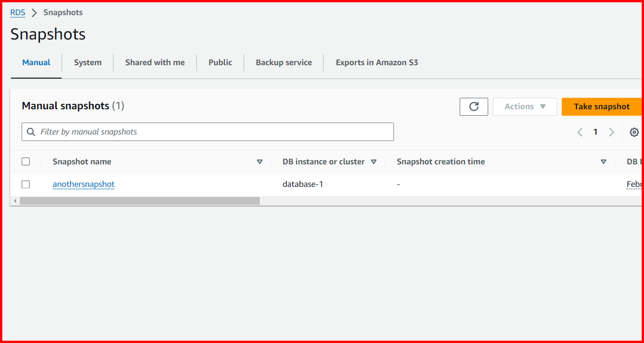Switch to the System snapshots tab
Screen dimensions: 644x343
[87, 62]
